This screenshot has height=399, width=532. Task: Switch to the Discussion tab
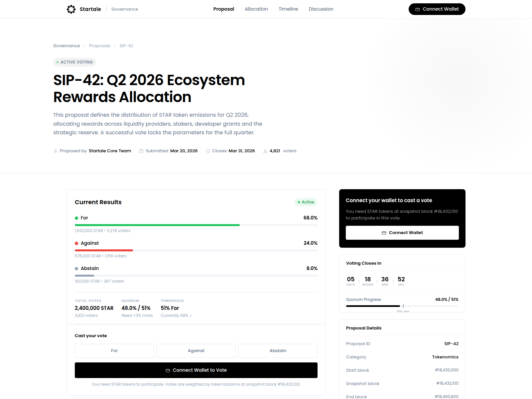tap(321, 9)
